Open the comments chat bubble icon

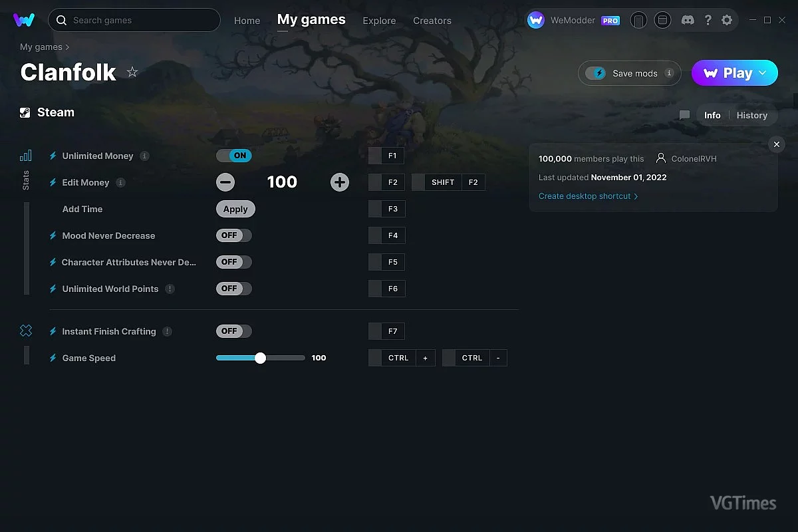click(x=684, y=115)
